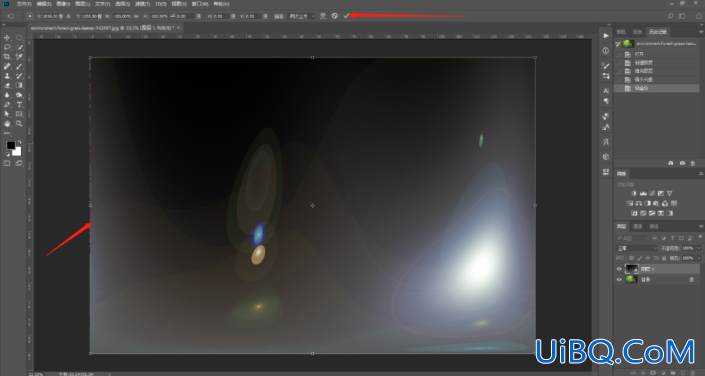The image size is (705, 376).
Task: Add a Brightness/Contrast adjustment
Action: click(634, 193)
